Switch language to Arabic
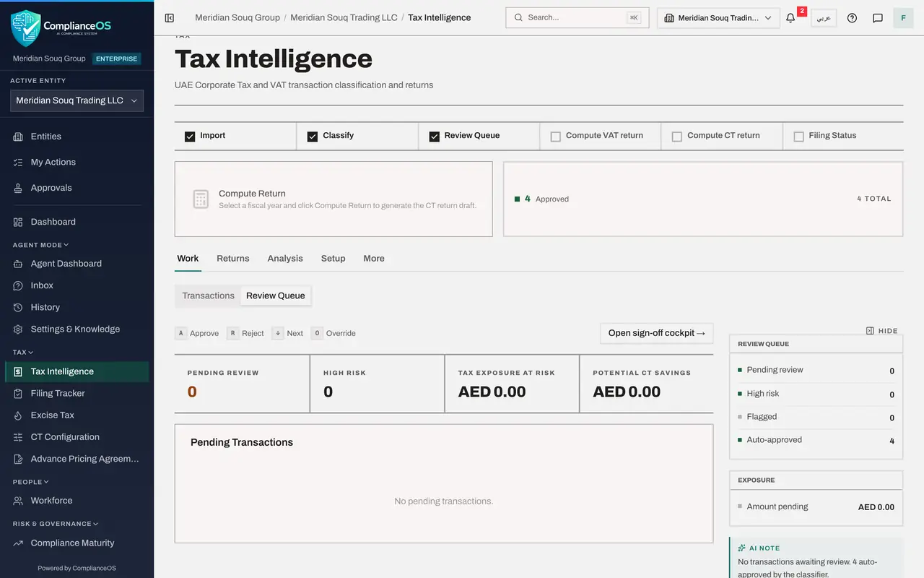 pos(824,18)
